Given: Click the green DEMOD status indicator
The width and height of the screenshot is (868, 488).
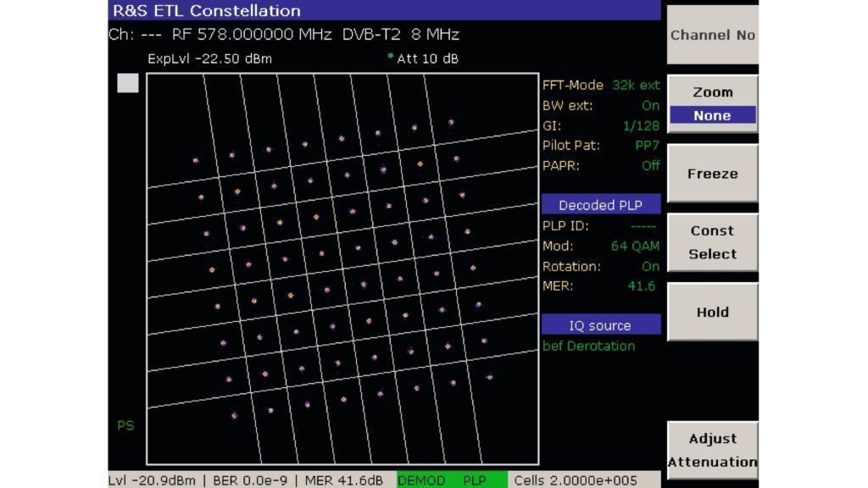Looking at the screenshot, I should click(421, 480).
